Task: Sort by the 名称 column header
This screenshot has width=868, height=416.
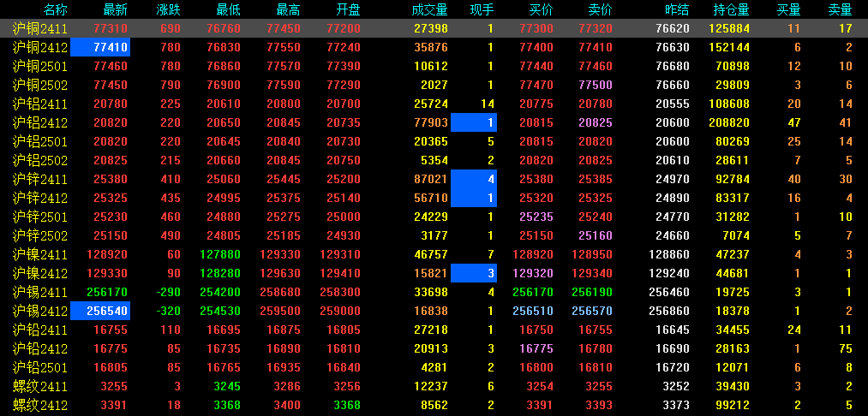Action: 56,9
